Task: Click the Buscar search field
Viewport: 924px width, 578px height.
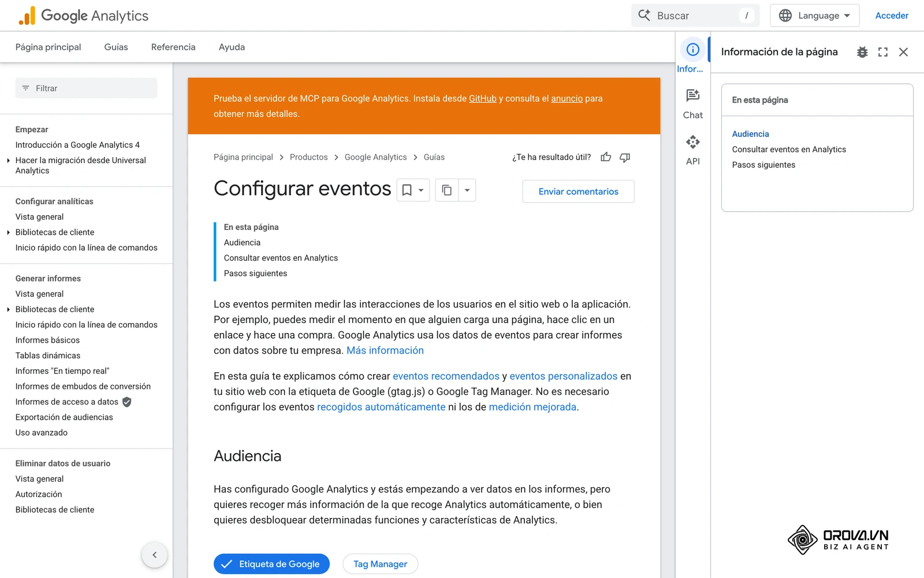Action: (x=695, y=16)
